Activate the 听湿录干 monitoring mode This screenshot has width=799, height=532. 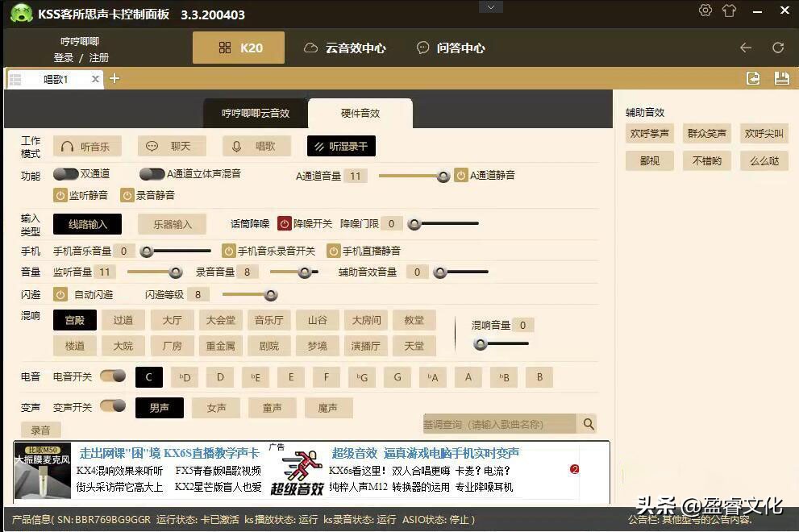point(342,146)
